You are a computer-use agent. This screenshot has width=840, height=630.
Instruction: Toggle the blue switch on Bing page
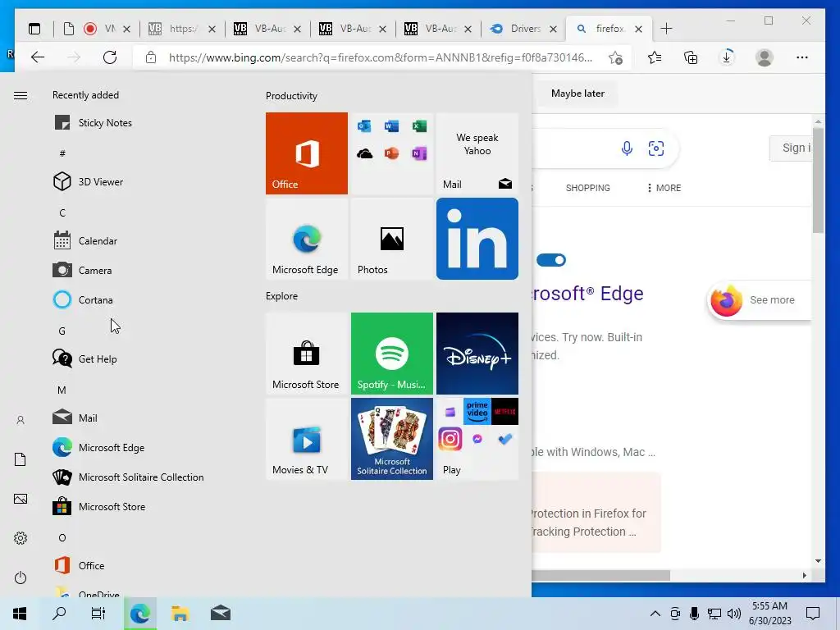(x=551, y=260)
